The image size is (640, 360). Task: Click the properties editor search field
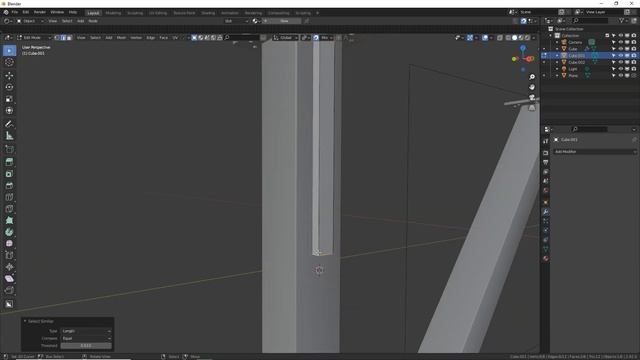(589, 129)
